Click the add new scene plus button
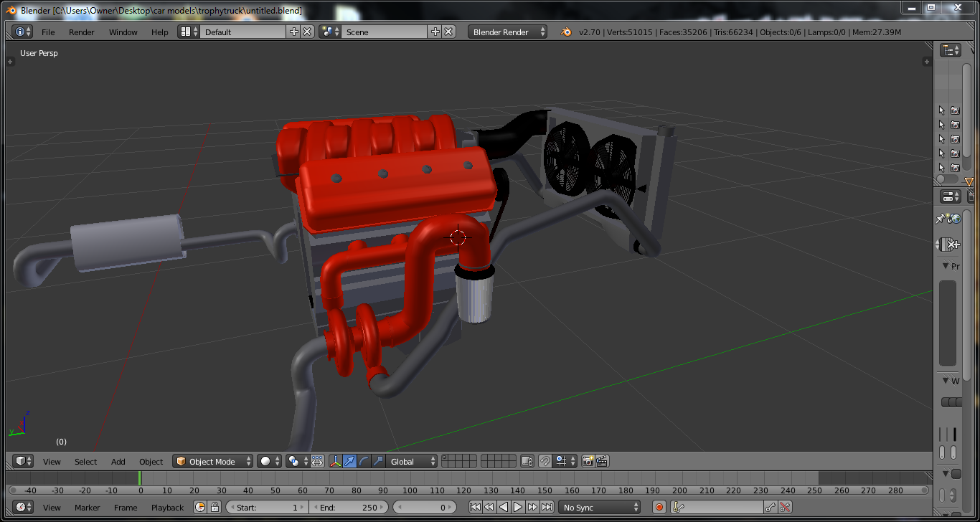 (435, 32)
